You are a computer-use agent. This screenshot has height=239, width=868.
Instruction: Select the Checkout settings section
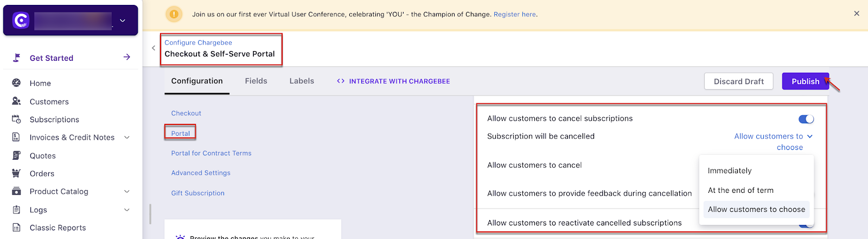tap(186, 113)
